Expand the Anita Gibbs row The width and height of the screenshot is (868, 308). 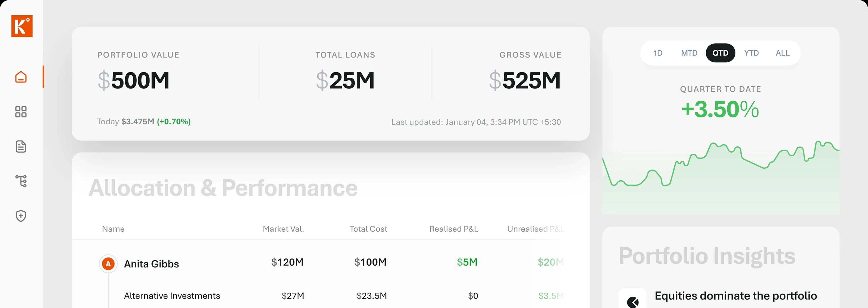[x=151, y=264]
